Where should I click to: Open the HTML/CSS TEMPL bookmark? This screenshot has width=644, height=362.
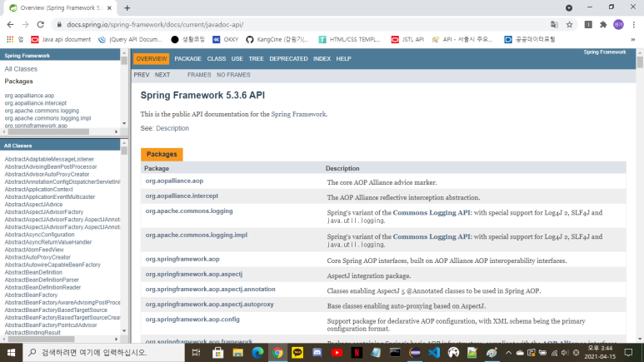pos(350,39)
